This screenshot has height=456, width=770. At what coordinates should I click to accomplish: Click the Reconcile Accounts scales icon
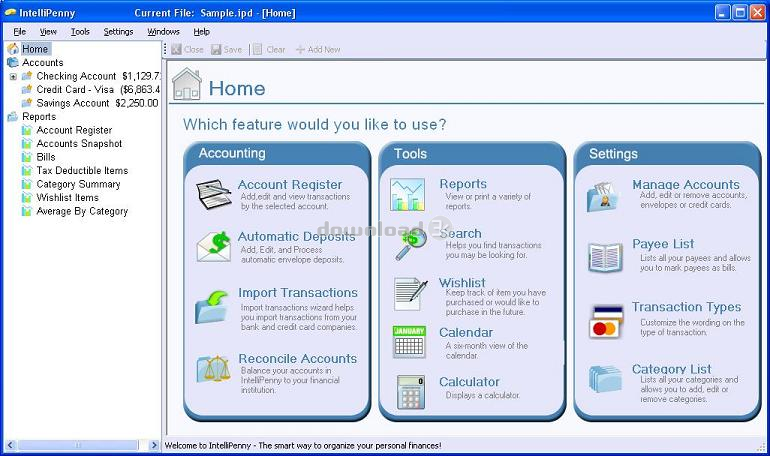point(214,369)
